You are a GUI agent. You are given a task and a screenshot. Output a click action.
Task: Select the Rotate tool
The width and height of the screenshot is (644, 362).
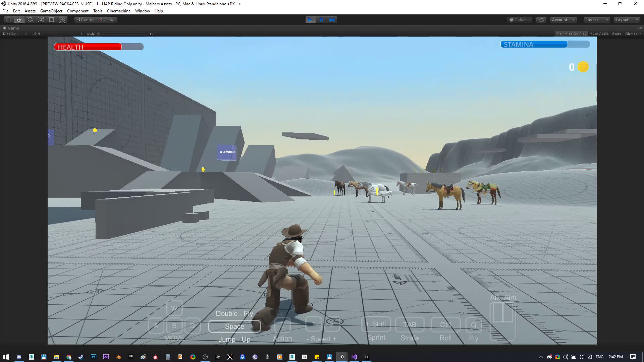tap(30, 20)
